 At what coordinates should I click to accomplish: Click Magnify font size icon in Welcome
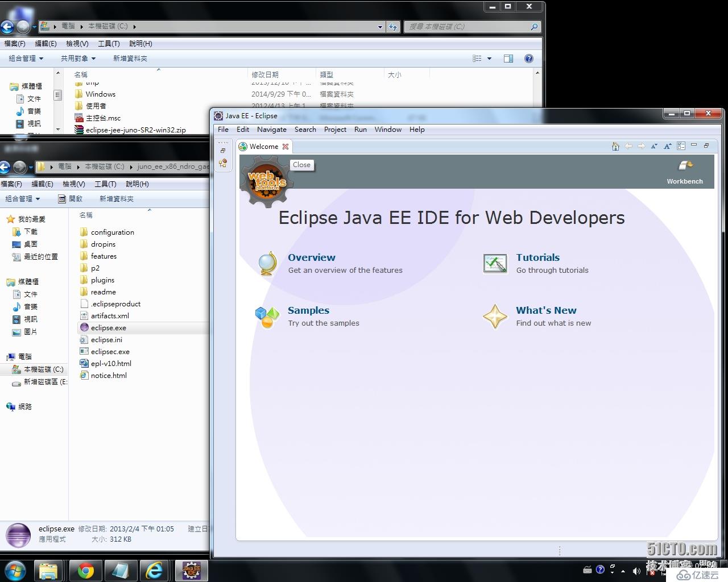point(668,147)
